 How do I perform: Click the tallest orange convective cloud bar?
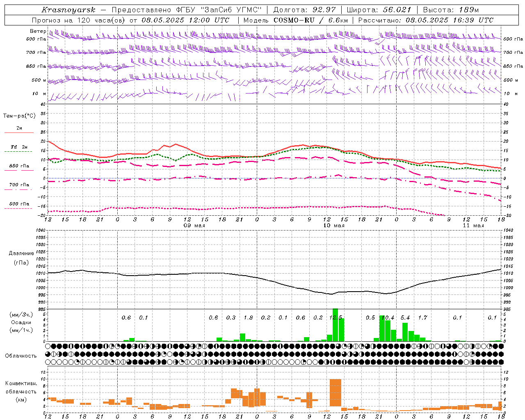click(x=336, y=393)
